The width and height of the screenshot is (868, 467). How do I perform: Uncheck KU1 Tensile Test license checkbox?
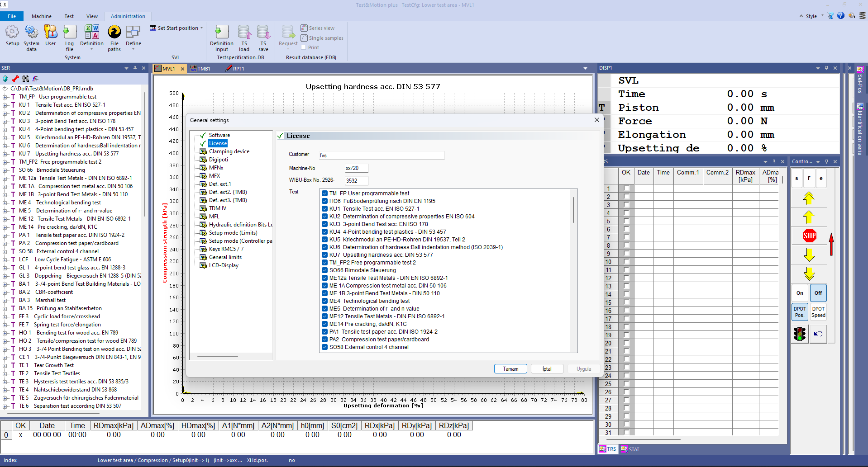point(324,209)
